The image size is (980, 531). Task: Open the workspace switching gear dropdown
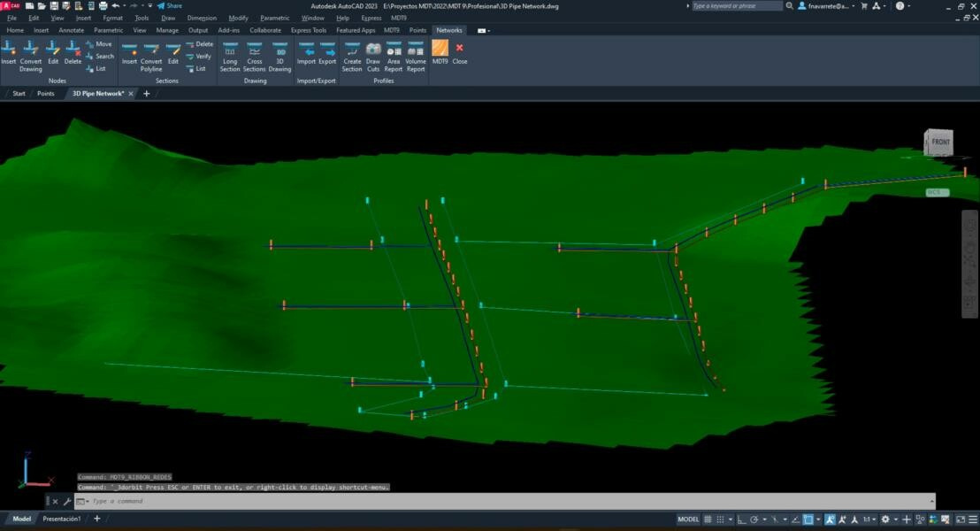[x=886, y=519]
